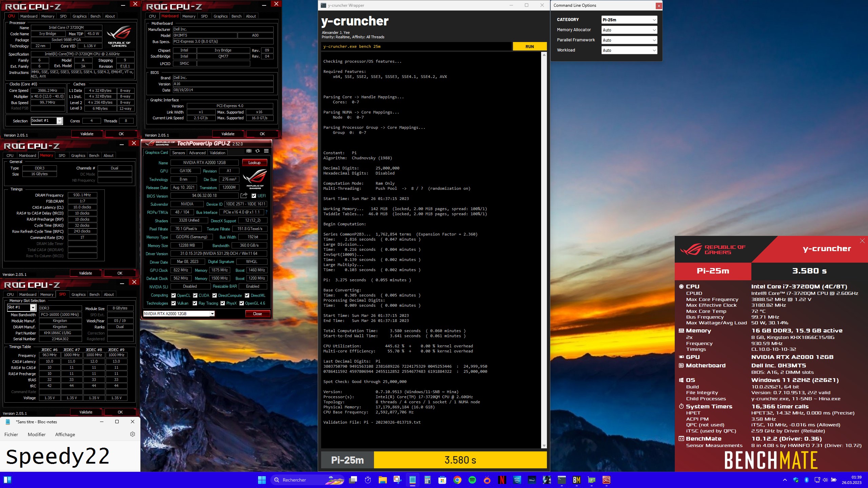Click the Bus Interface question mark in GPU-Z

click(267, 212)
